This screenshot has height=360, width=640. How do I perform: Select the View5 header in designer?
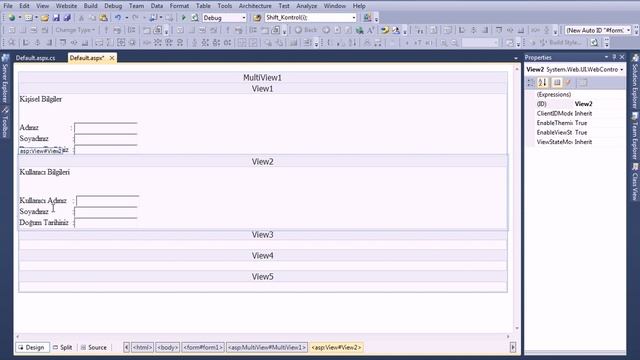point(262,277)
